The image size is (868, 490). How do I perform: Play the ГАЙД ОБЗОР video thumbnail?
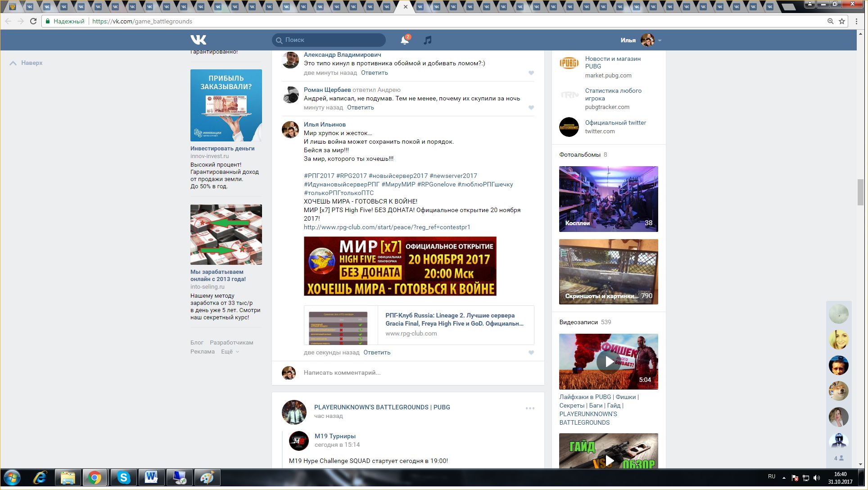click(x=609, y=451)
